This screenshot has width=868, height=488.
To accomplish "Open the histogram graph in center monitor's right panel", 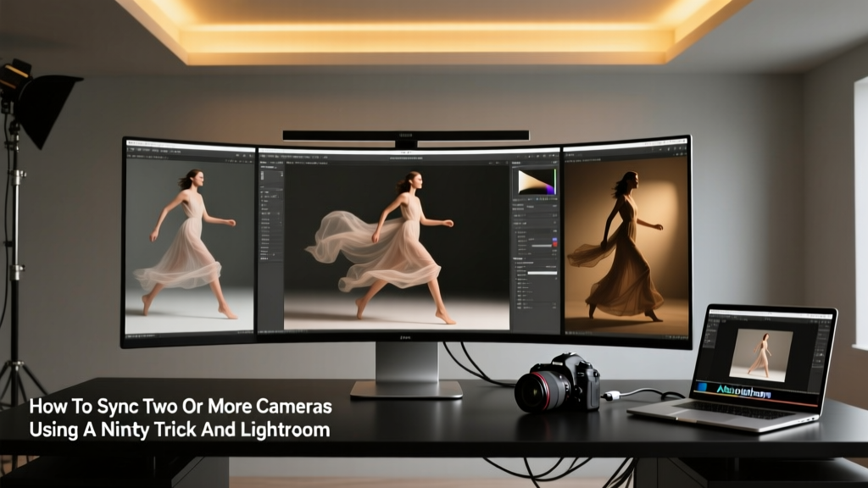I will click(x=537, y=181).
